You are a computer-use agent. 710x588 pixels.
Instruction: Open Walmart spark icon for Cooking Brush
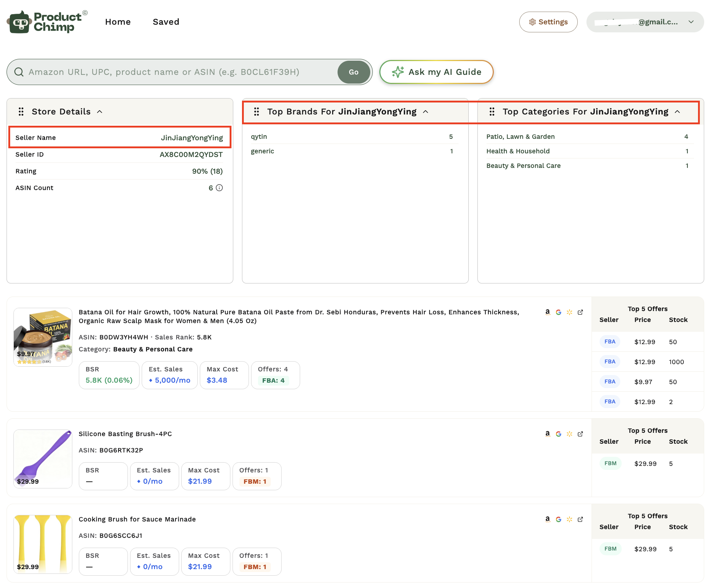(x=569, y=519)
